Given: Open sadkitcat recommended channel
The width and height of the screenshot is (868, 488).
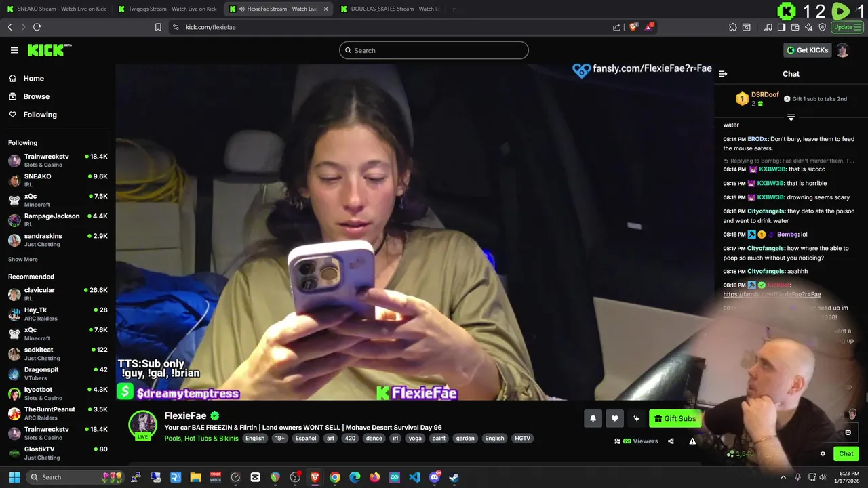Looking at the screenshot, I should (58, 353).
